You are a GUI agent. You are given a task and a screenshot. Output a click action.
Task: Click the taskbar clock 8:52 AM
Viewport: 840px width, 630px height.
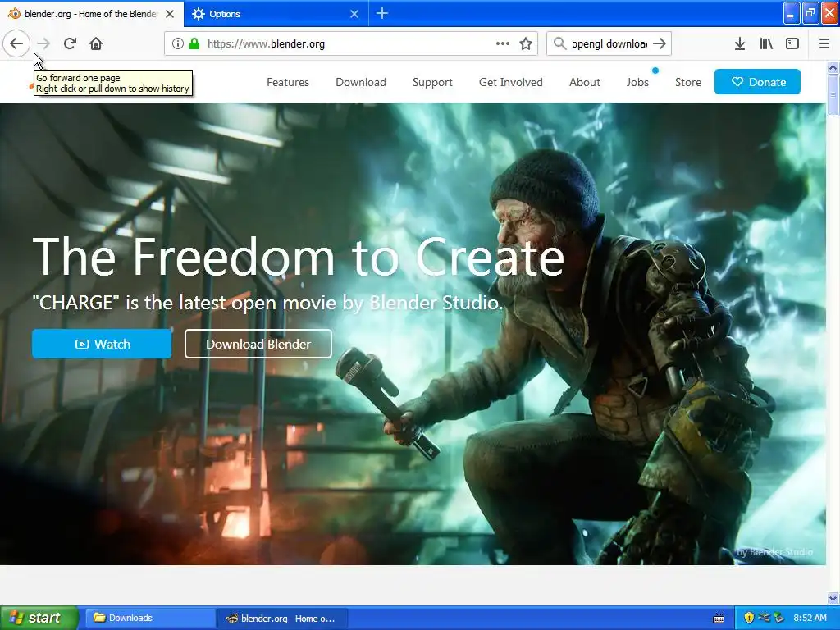(810, 619)
